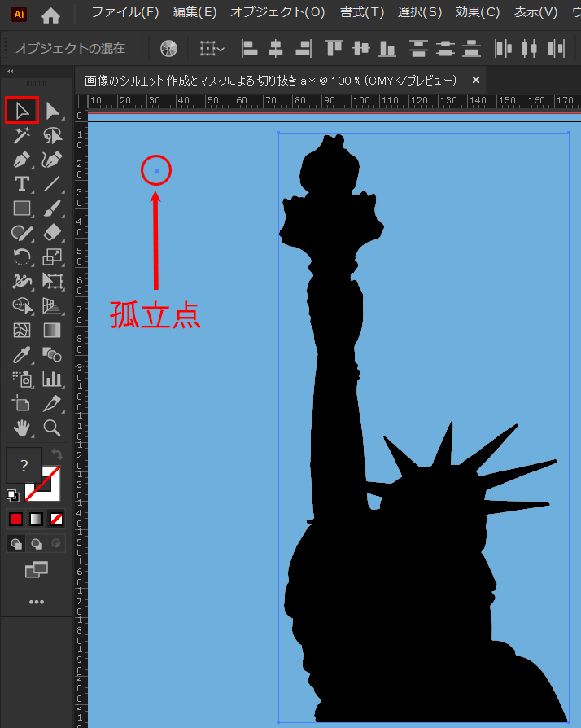Align objects to vertical center

pyautogui.click(x=360, y=48)
